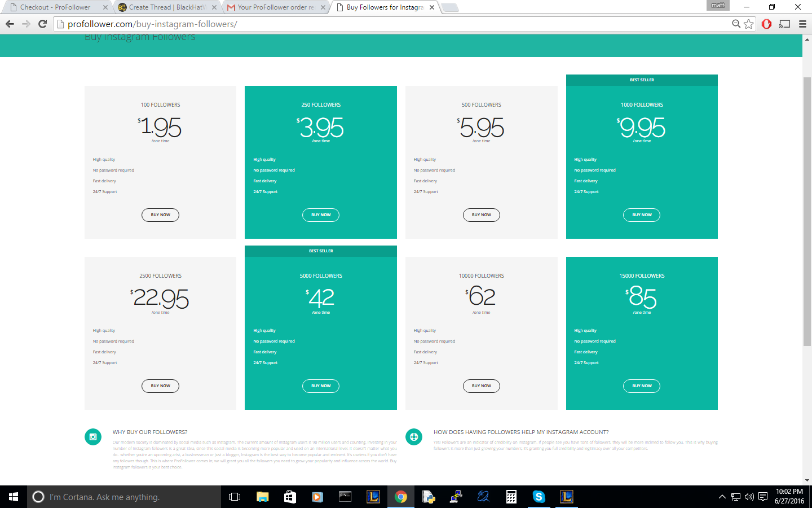Open the Cast icon in Chrome toolbar
Screen dimensions: 812x508
click(x=784, y=24)
